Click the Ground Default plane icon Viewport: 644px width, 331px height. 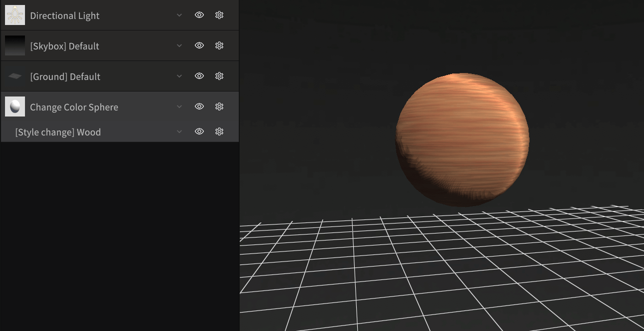pyautogui.click(x=15, y=76)
